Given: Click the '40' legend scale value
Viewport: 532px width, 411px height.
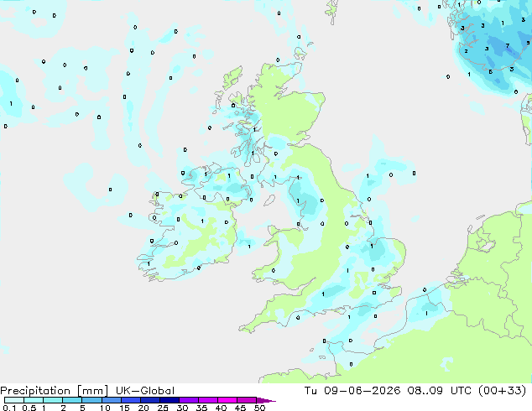Looking at the screenshot, I should pyautogui.click(x=221, y=408).
